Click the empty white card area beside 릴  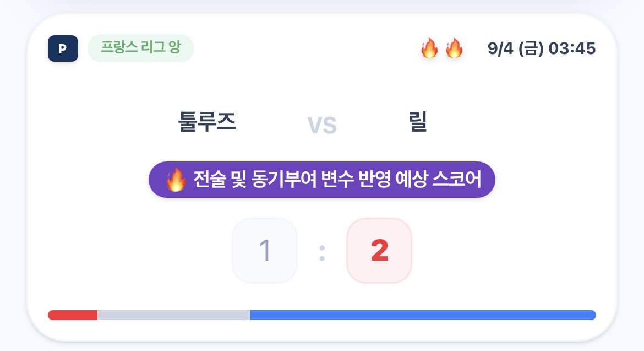point(514,122)
